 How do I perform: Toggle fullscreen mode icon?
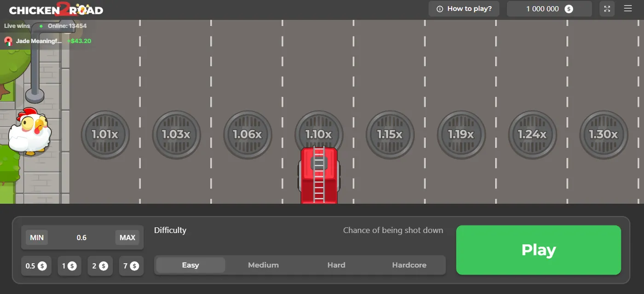[x=607, y=9]
